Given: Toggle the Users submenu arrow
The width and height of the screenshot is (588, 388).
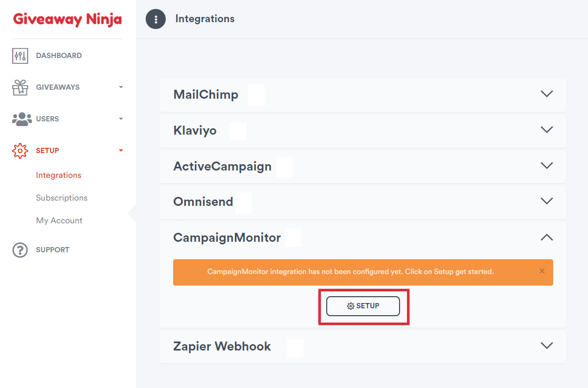Looking at the screenshot, I should click(x=121, y=119).
